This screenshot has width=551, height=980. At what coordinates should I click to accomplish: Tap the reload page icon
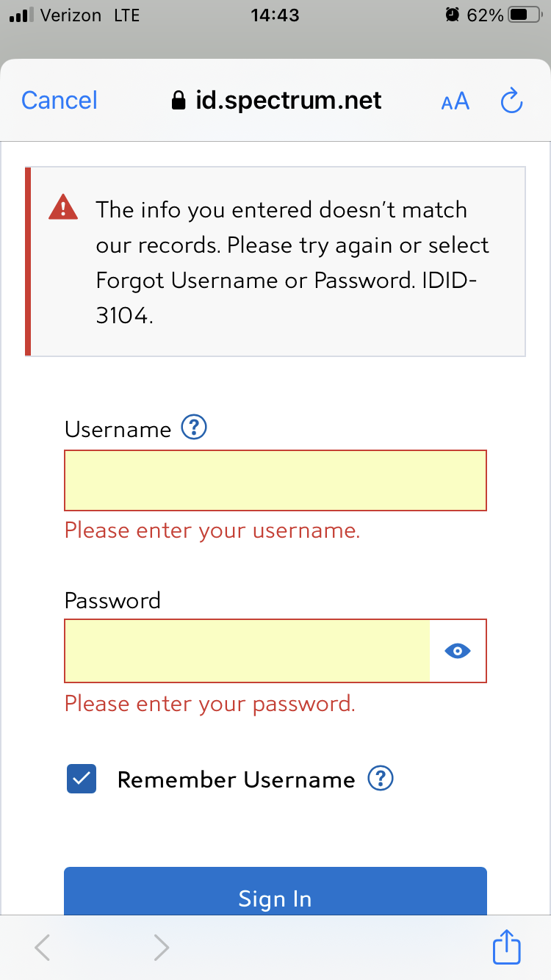(511, 101)
